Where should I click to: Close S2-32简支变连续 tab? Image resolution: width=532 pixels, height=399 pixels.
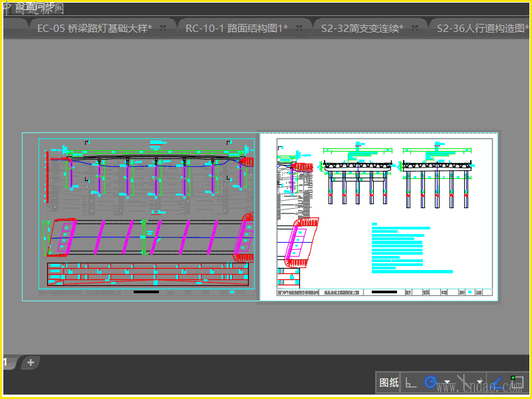[x=416, y=28]
